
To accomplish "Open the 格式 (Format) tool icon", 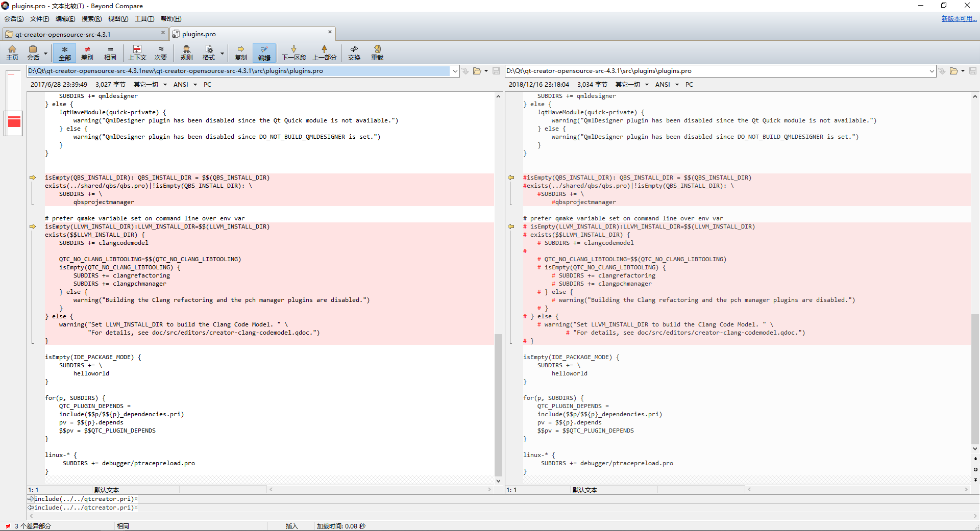I will pos(209,53).
